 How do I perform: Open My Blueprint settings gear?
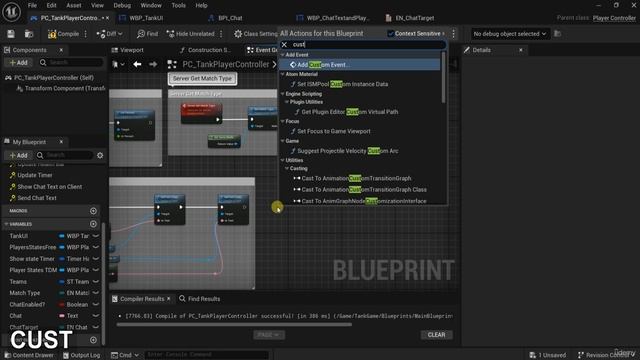pos(100,155)
